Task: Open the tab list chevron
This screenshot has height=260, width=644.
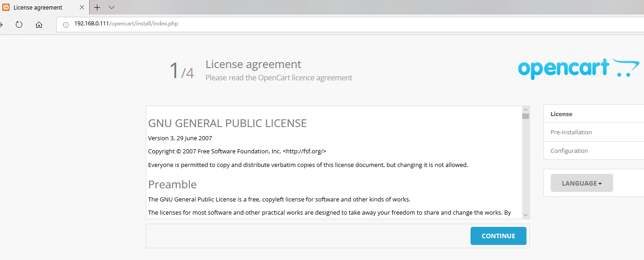Action: pos(112,7)
